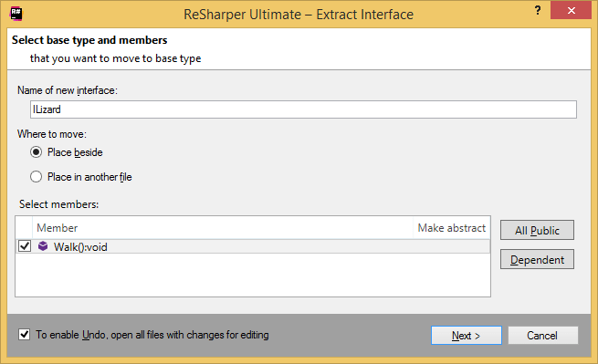Click the ReSharper logo icon in title bar
The height and width of the screenshot is (364, 598).
click(x=16, y=14)
